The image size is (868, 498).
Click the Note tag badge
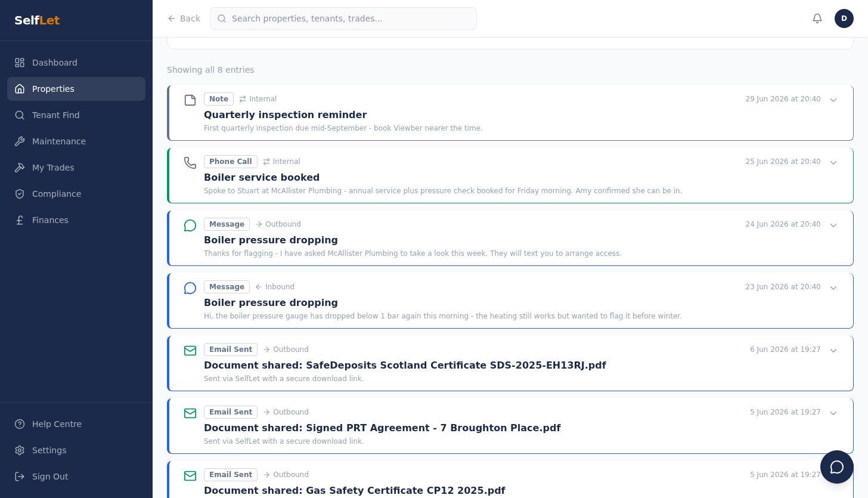pos(219,99)
